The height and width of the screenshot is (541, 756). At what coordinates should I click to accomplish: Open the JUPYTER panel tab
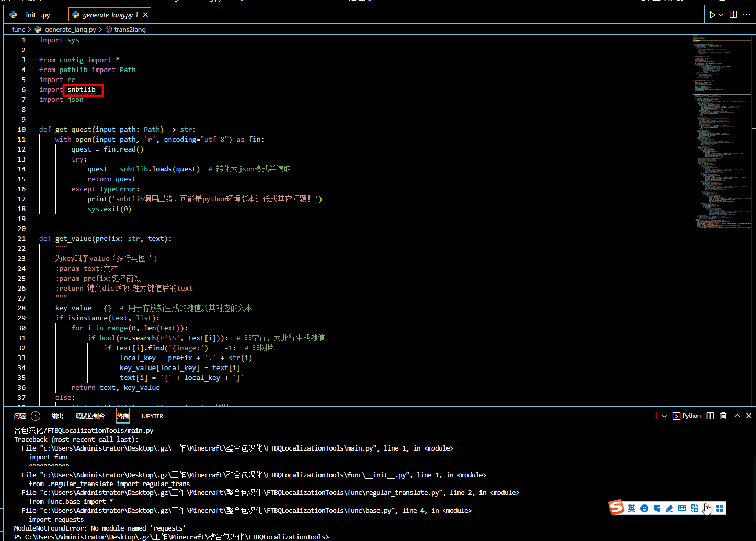[x=152, y=416]
